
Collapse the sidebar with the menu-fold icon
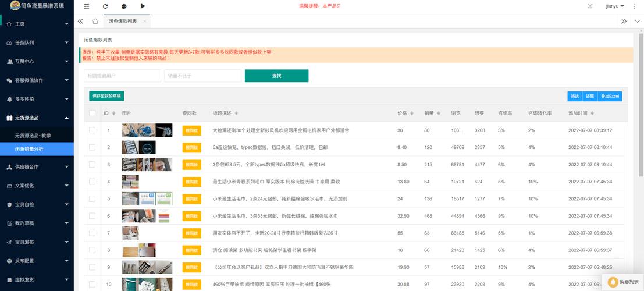click(86, 6)
